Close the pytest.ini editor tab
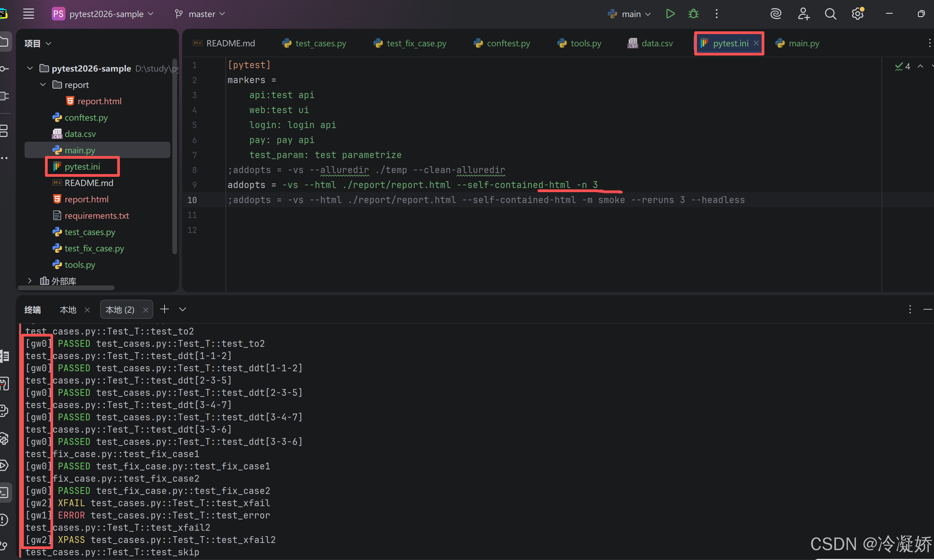The image size is (934, 560). 756,43
